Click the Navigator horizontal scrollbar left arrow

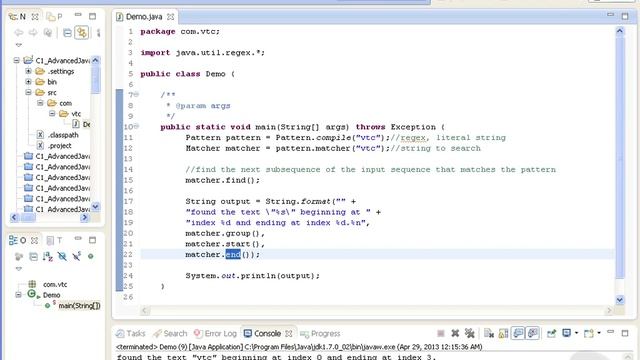coord(14,218)
